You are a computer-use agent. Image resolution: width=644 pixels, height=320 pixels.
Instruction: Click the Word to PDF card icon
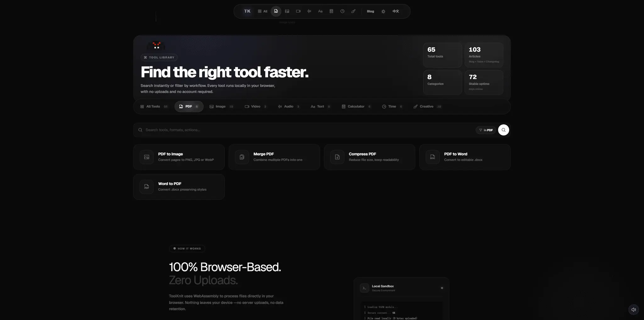pos(147,187)
